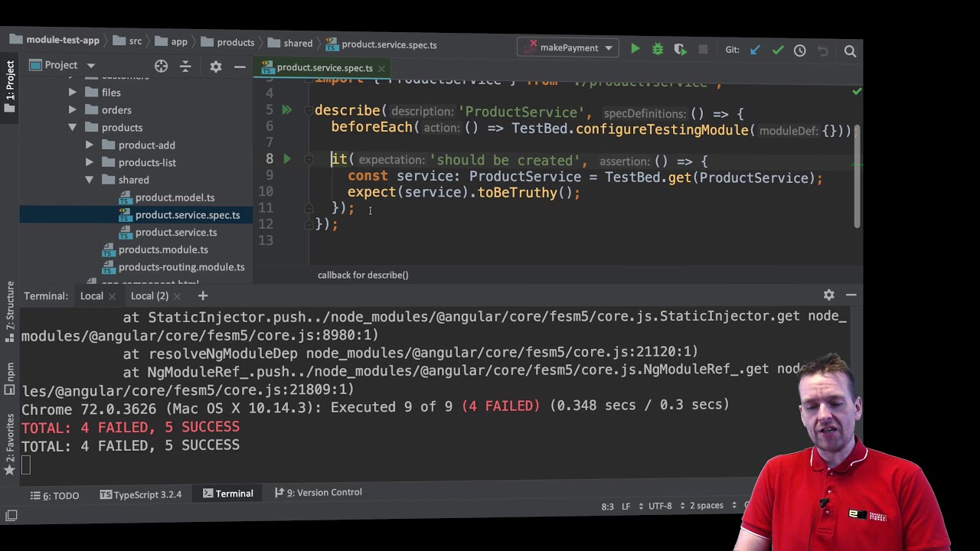Screen dimensions: 980x551
Task: Open the 2: Favorites side tab
Action: pyautogui.click(x=9, y=444)
